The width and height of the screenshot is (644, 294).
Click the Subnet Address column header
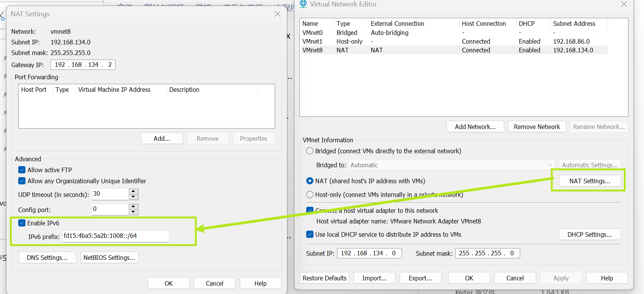[x=579, y=24]
